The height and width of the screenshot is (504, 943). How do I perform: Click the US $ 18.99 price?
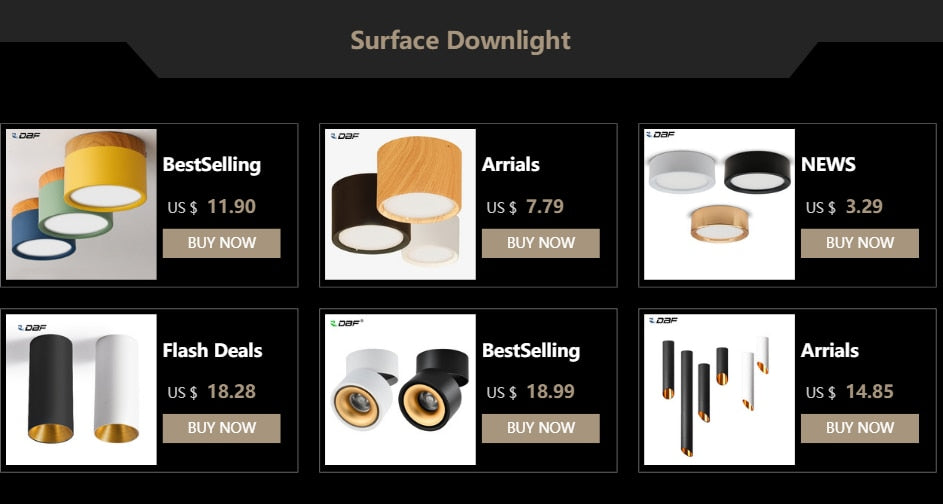(x=531, y=392)
